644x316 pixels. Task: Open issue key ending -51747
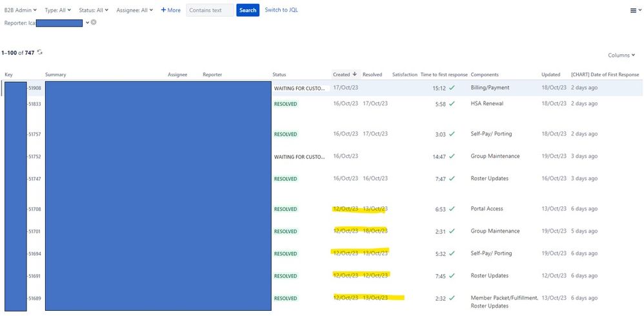(x=34, y=179)
